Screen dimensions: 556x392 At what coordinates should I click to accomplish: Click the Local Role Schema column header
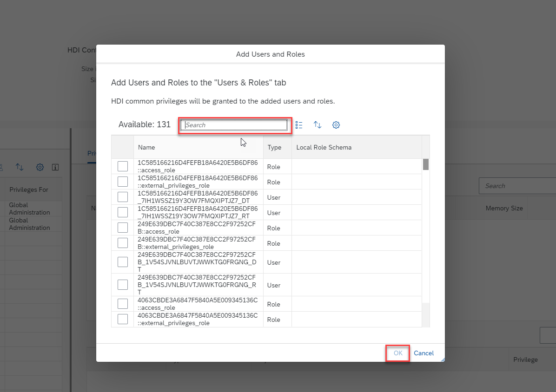pos(357,147)
